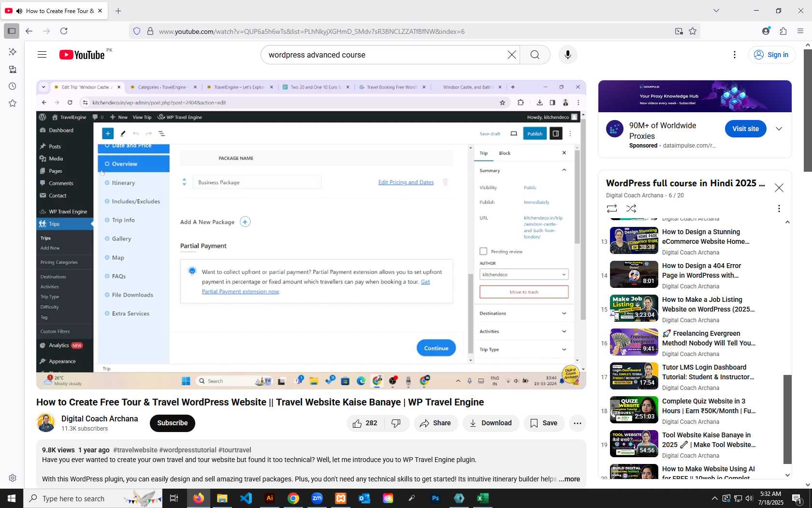Click the YouTube search input field
Screen dimensions: 812x508
click(x=386, y=55)
